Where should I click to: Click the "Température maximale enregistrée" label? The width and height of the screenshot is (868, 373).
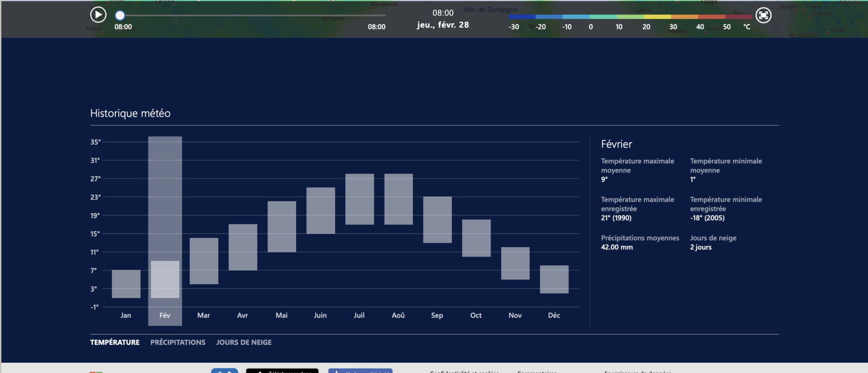click(637, 204)
